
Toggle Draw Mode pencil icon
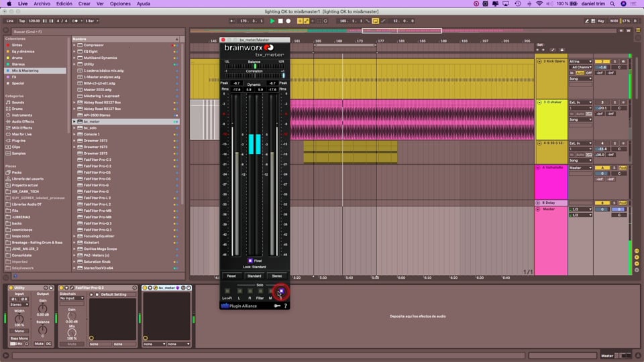click(586, 21)
